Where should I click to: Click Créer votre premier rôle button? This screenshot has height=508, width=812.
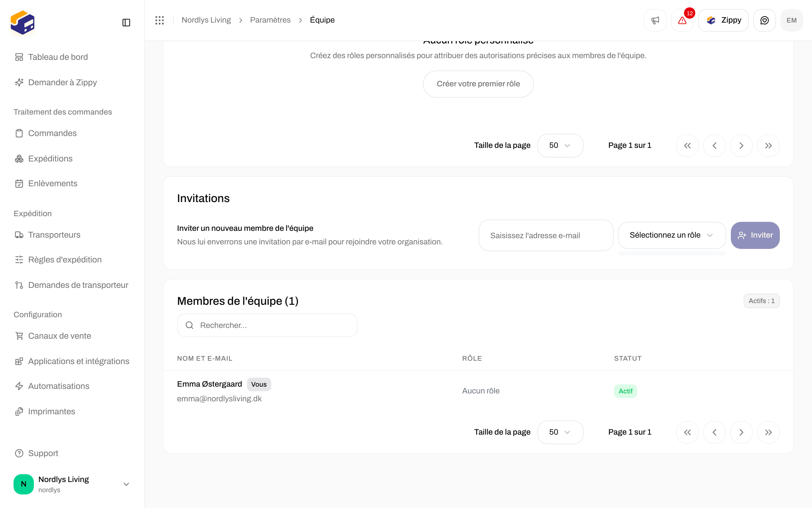478,84
